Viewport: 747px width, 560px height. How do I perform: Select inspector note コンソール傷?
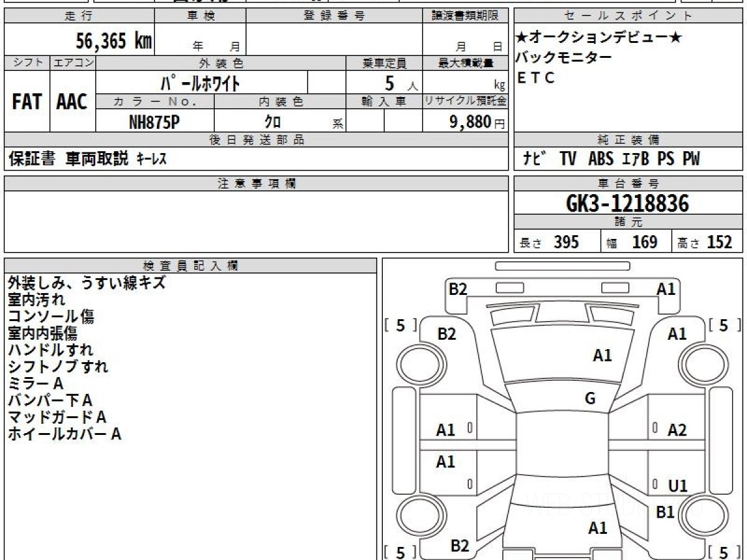[x=51, y=316]
